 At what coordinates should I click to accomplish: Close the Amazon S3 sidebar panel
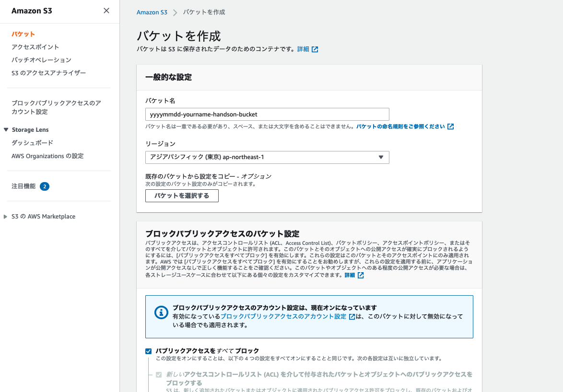[106, 11]
